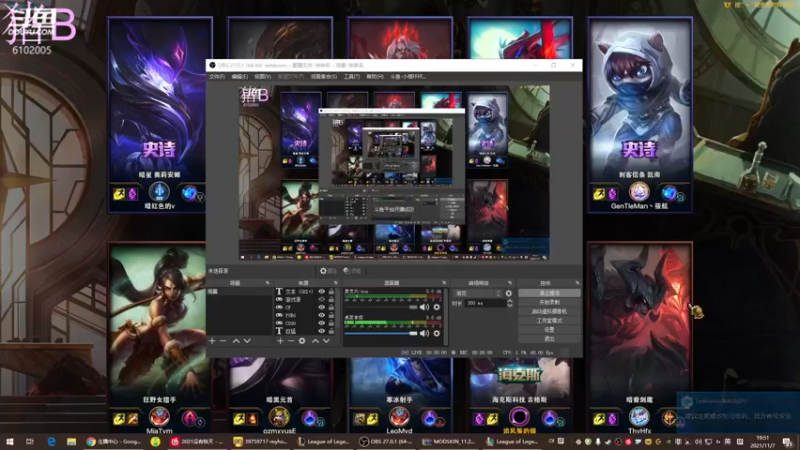Open the Chrome window on taskbar
800x450 pixels.
(x=115, y=441)
